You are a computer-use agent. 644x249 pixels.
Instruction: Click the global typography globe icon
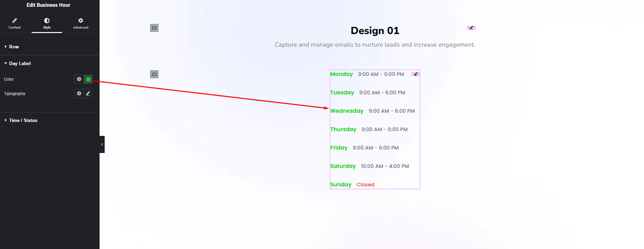tap(79, 93)
